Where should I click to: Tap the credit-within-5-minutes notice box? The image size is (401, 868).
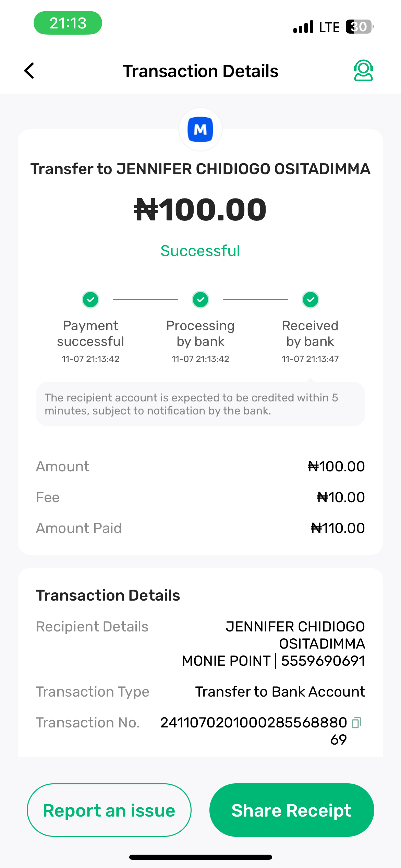[200, 404]
